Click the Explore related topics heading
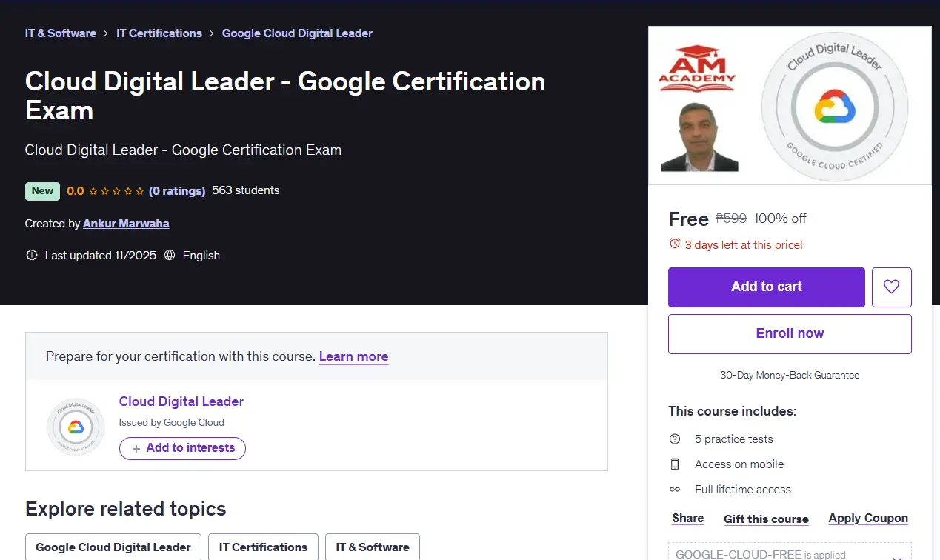The width and height of the screenshot is (940, 560). coord(126,509)
